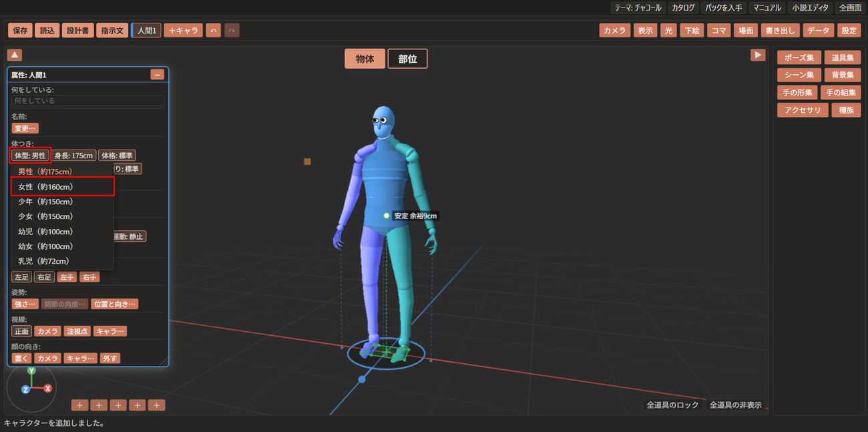Open the 体格: 標準 build dropdown
868x432 pixels.
[x=118, y=156]
